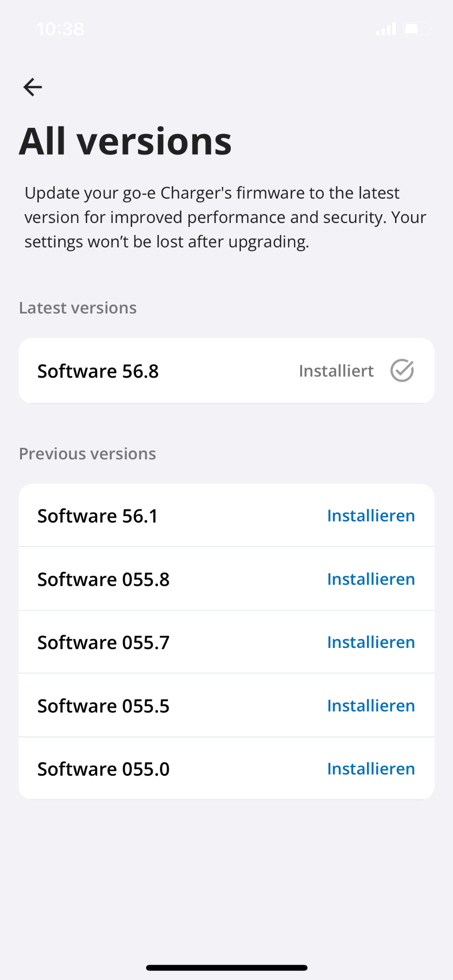
Task: Select the Software 56.8 row label
Action: pos(98,371)
